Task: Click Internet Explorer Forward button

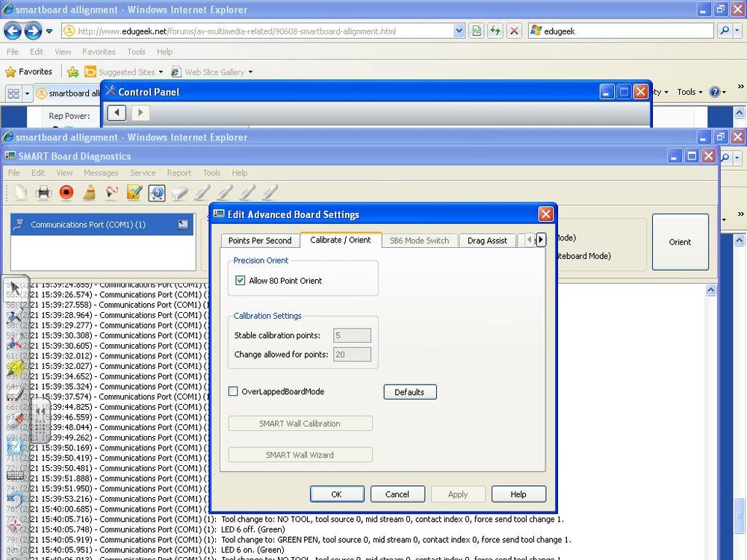Action: tap(33, 31)
